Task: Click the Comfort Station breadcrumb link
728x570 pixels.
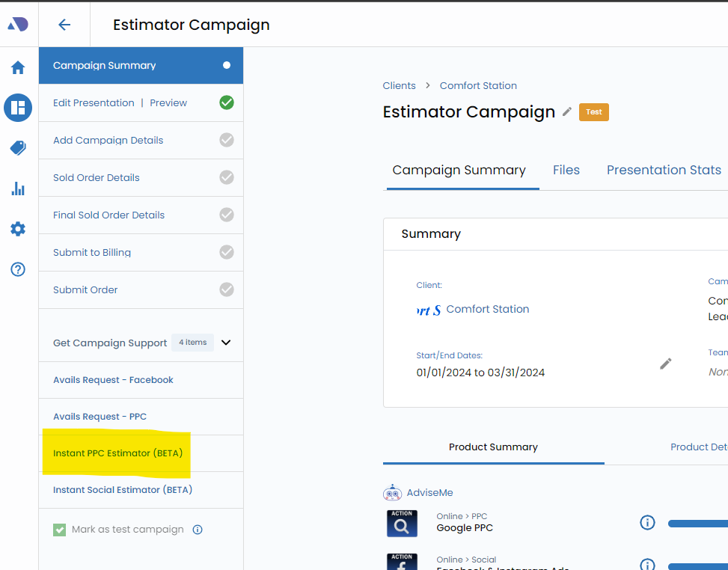Action: click(x=478, y=85)
